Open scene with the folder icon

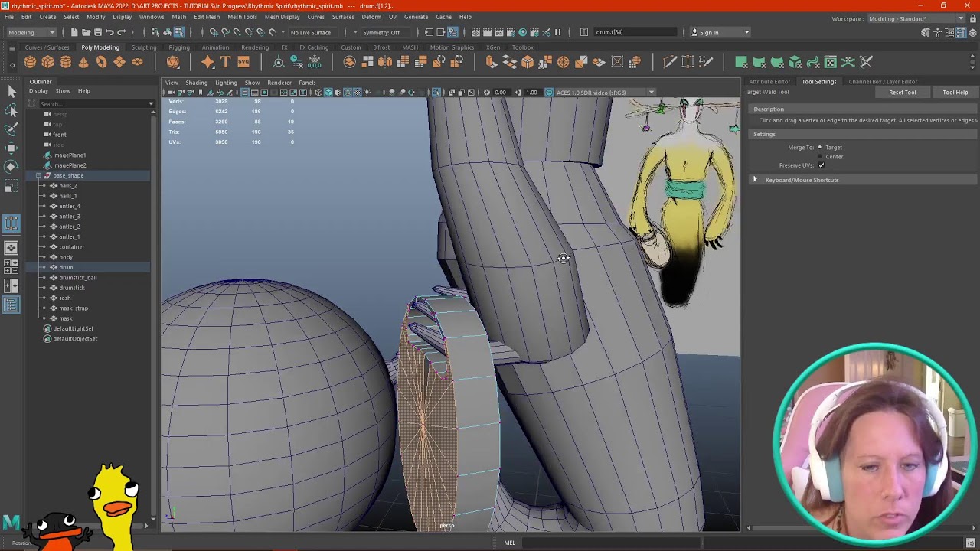click(x=86, y=32)
